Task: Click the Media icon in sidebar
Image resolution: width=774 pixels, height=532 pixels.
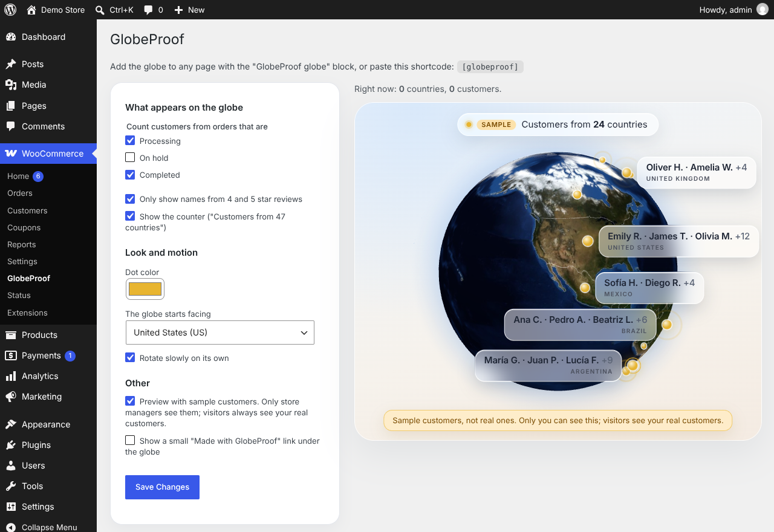Action: pos(11,85)
